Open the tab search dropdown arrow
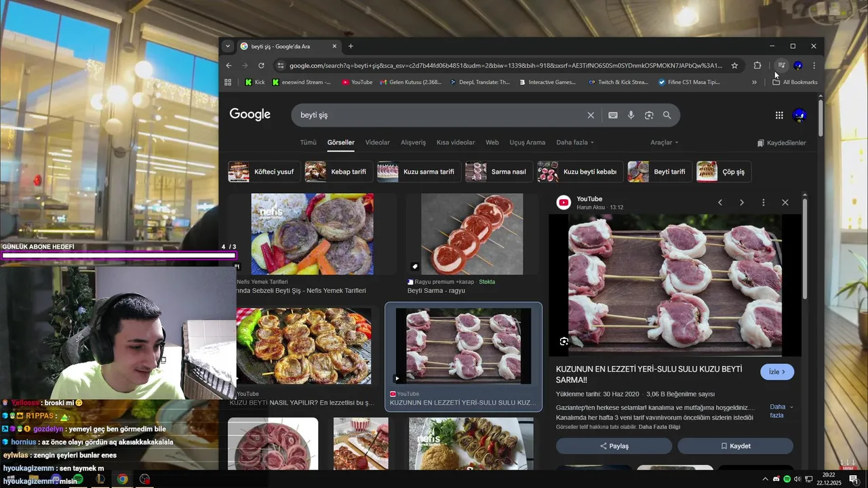 [228, 46]
